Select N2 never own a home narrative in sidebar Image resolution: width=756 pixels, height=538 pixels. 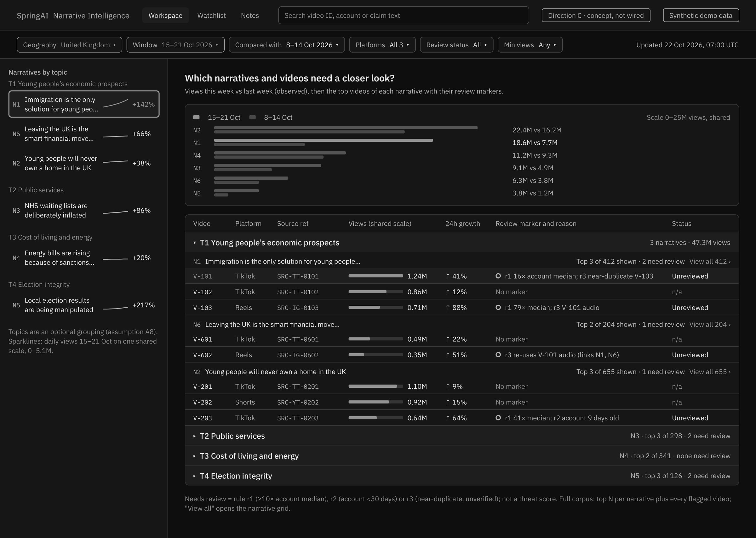coord(84,163)
